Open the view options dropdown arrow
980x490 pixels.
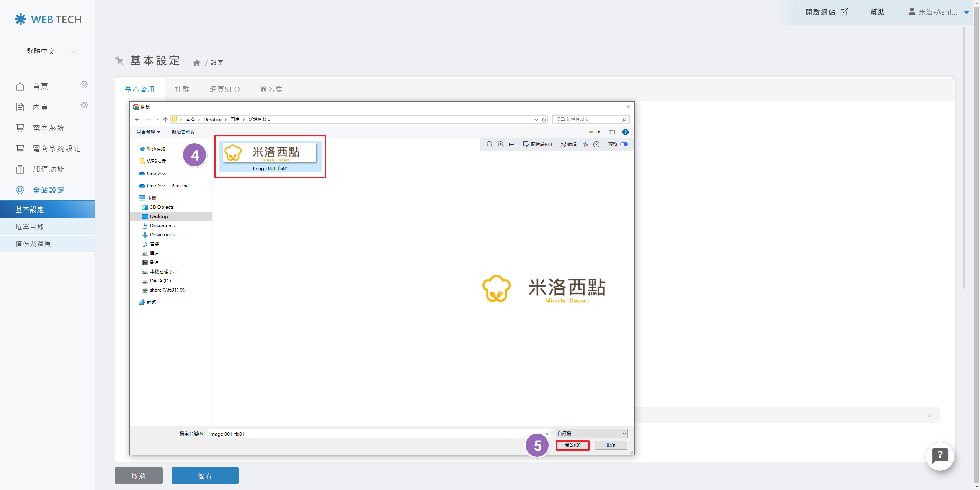point(599,132)
